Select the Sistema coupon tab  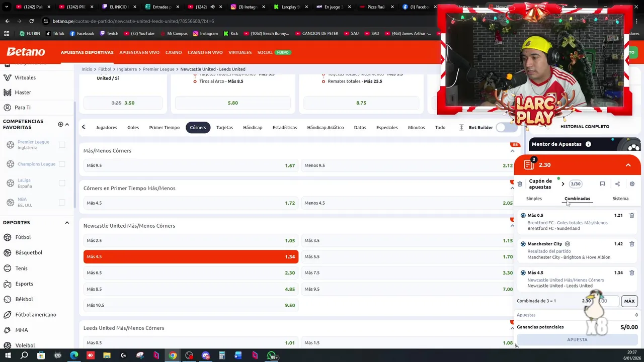click(x=620, y=199)
